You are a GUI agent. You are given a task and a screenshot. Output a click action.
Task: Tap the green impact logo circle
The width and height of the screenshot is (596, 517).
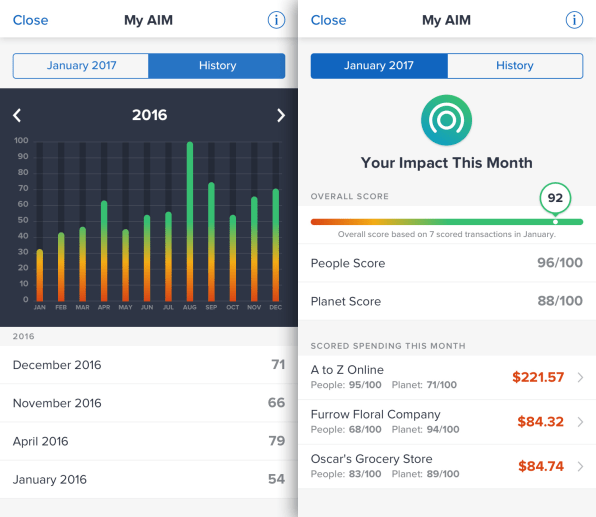(447, 120)
